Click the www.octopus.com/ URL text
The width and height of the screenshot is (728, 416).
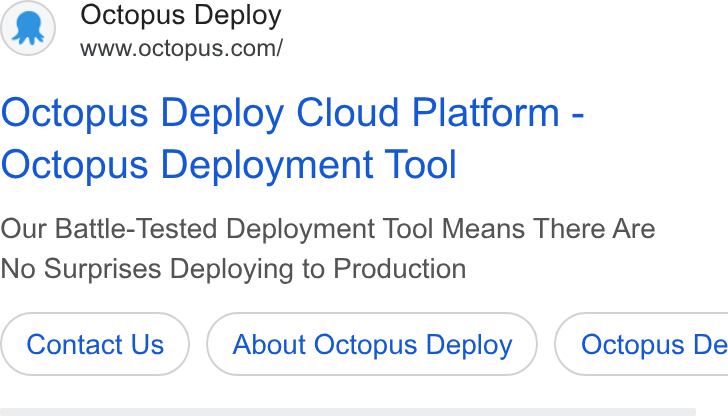pyautogui.click(x=181, y=48)
